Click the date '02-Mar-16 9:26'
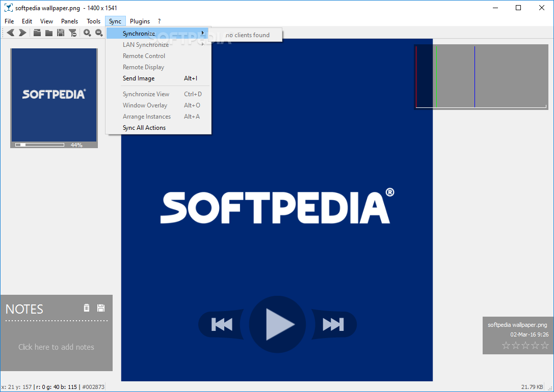The width and height of the screenshot is (554, 392). coord(529,334)
